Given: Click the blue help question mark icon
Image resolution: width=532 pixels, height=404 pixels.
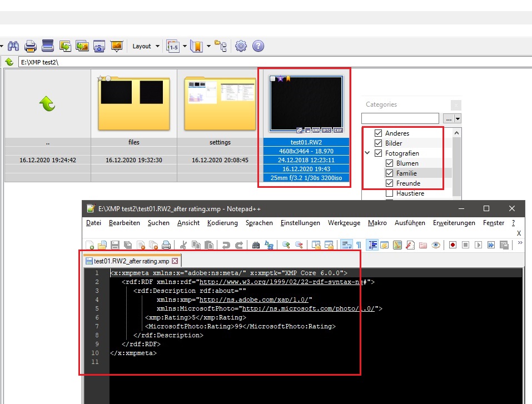Looking at the screenshot, I should (258, 47).
